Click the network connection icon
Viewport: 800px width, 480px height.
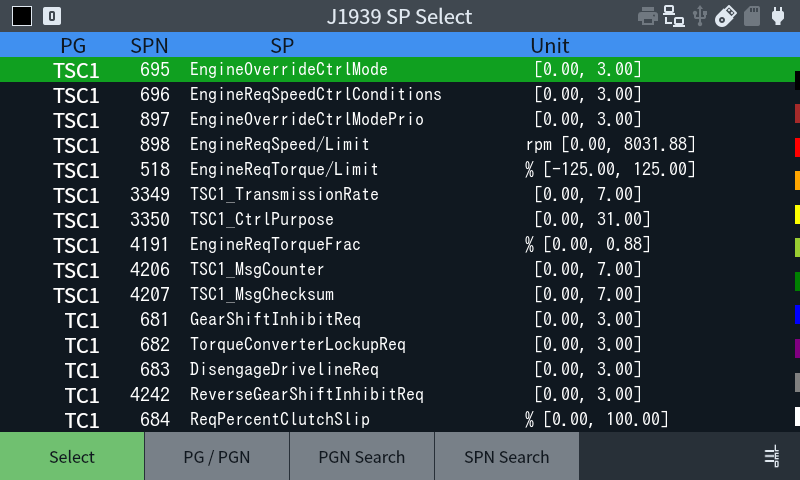[x=674, y=16]
